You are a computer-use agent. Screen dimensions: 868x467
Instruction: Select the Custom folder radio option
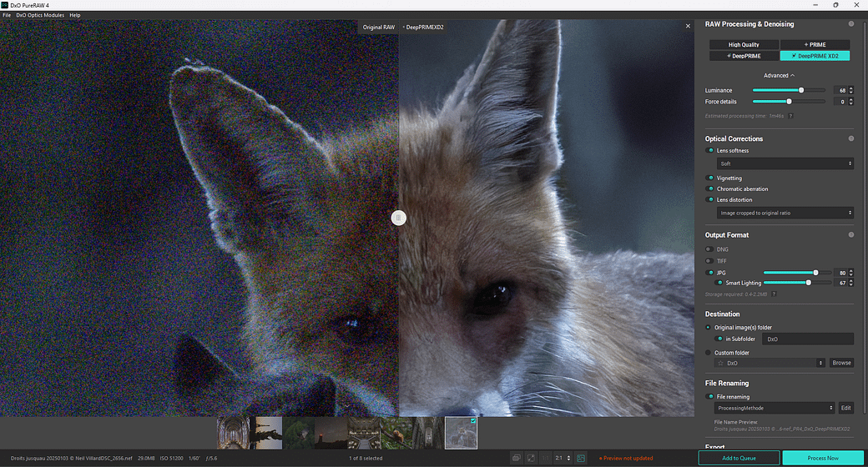pyautogui.click(x=709, y=353)
